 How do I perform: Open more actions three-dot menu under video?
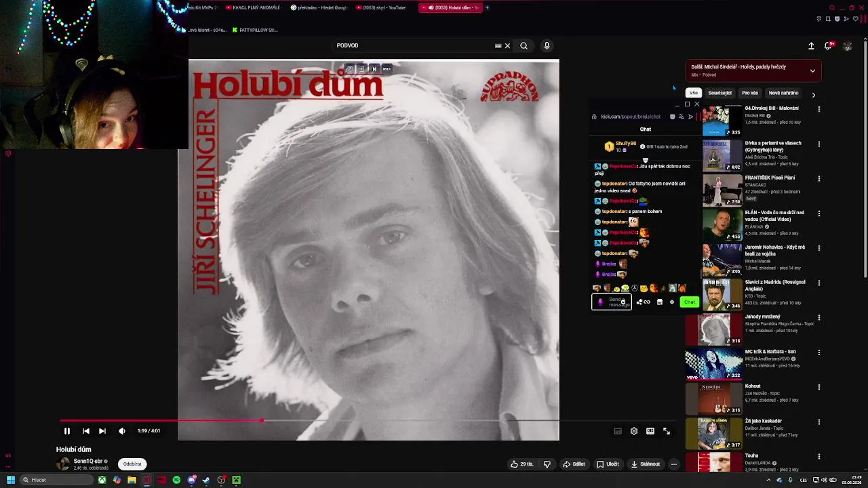point(673,464)
